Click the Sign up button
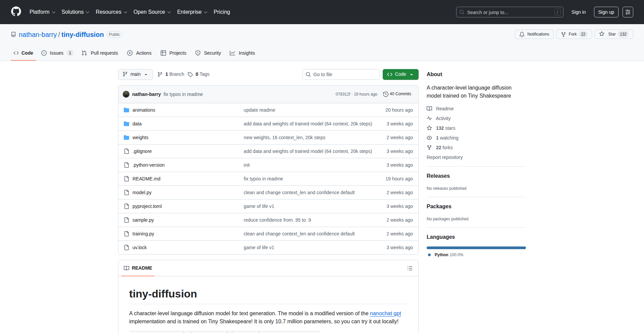 tap(606, 12)
